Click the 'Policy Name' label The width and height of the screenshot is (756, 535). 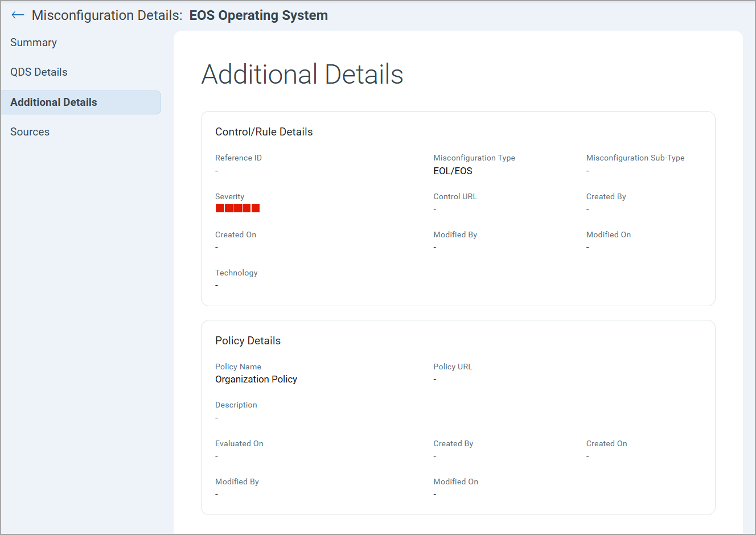pos(238,367)
